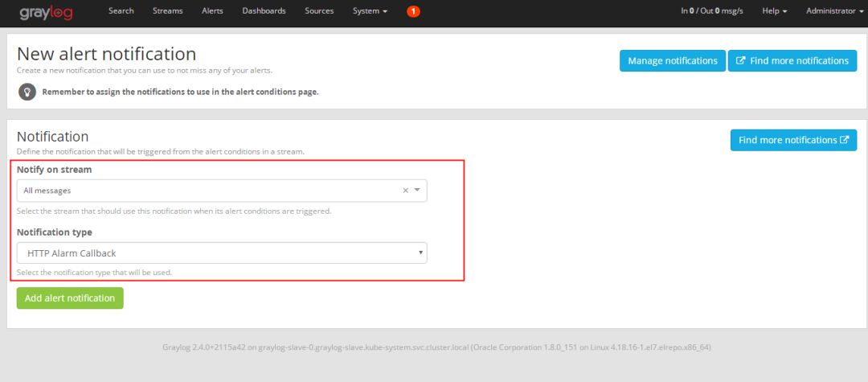Click the lightbulb tip icon
Screen dimensions: 868x382
click(27, 92)
